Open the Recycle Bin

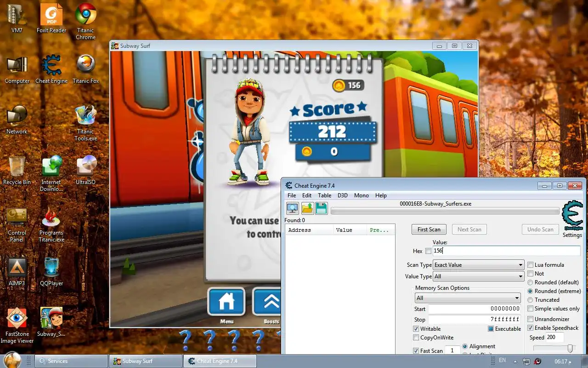[17, 170]
